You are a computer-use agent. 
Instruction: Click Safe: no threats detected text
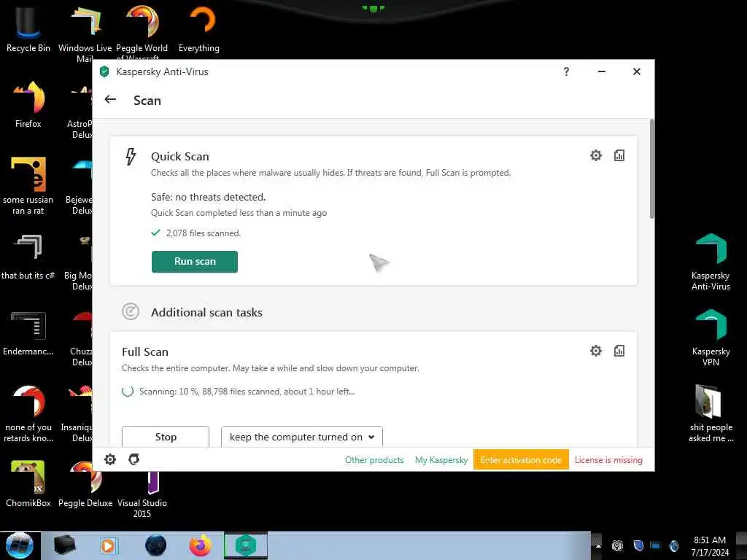tap(208, 197)
